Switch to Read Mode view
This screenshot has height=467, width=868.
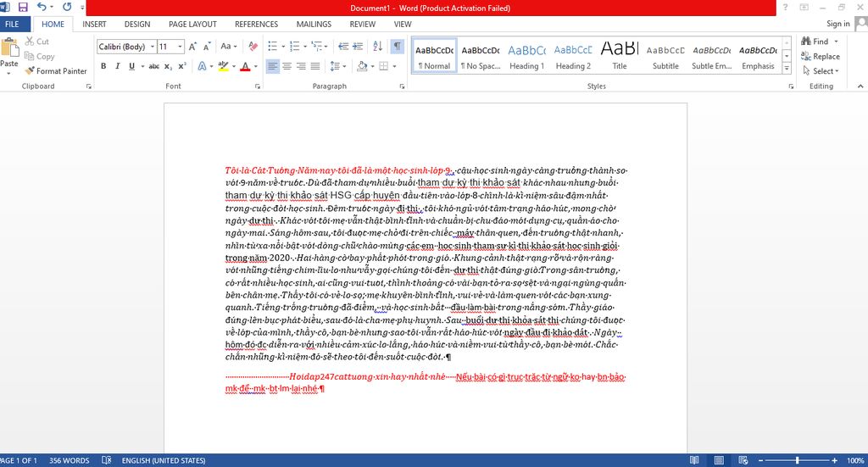coord(694,460)
